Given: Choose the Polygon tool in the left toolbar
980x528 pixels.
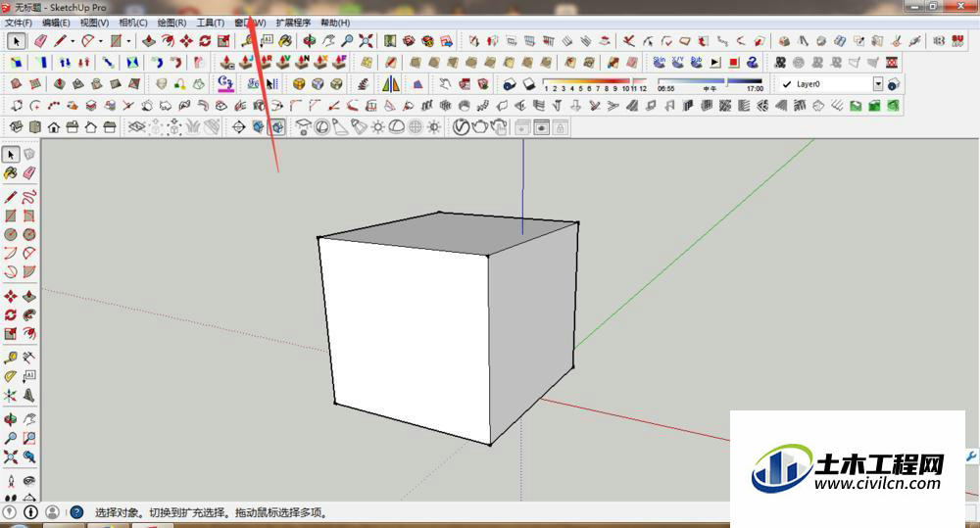Looking at the screenshot, I should 29,234.
